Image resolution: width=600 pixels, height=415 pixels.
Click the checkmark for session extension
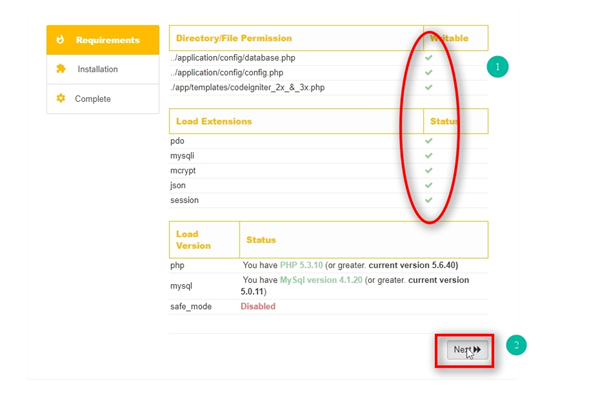[429, 200]
